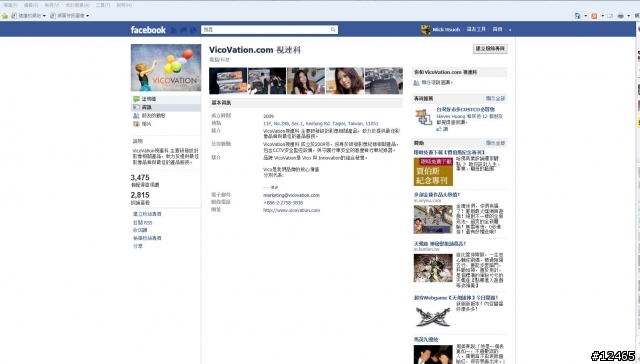Open the marketing@vicovation.com email link
640x364 pixels.
(x=291, y=195)
